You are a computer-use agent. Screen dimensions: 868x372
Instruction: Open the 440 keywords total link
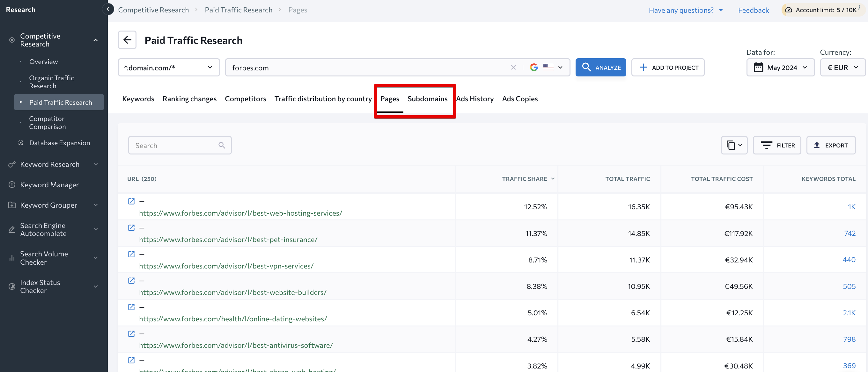click(849, 260)
